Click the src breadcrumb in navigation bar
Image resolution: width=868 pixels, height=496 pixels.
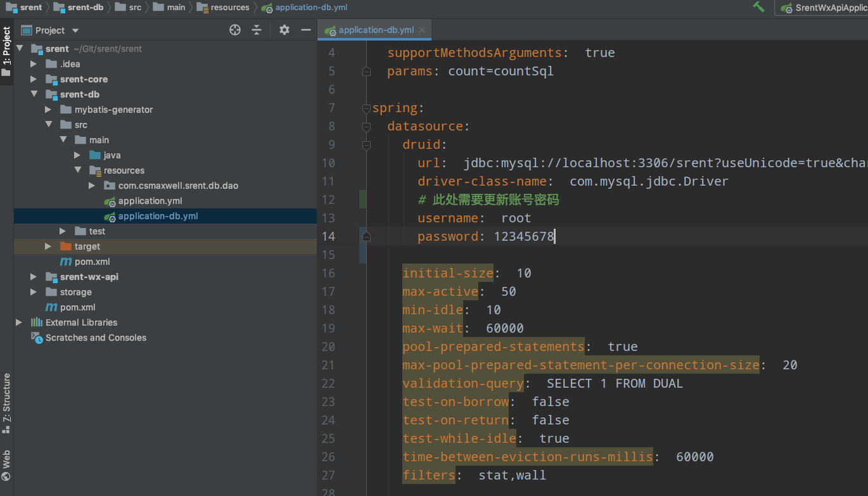pyautogui.click(x=128, y=8)
